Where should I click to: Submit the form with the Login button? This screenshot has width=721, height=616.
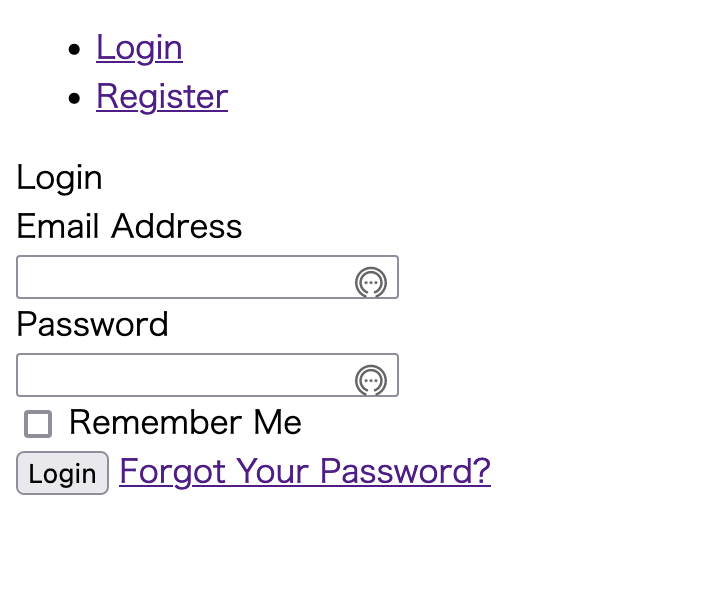click(x=63, y=473)
